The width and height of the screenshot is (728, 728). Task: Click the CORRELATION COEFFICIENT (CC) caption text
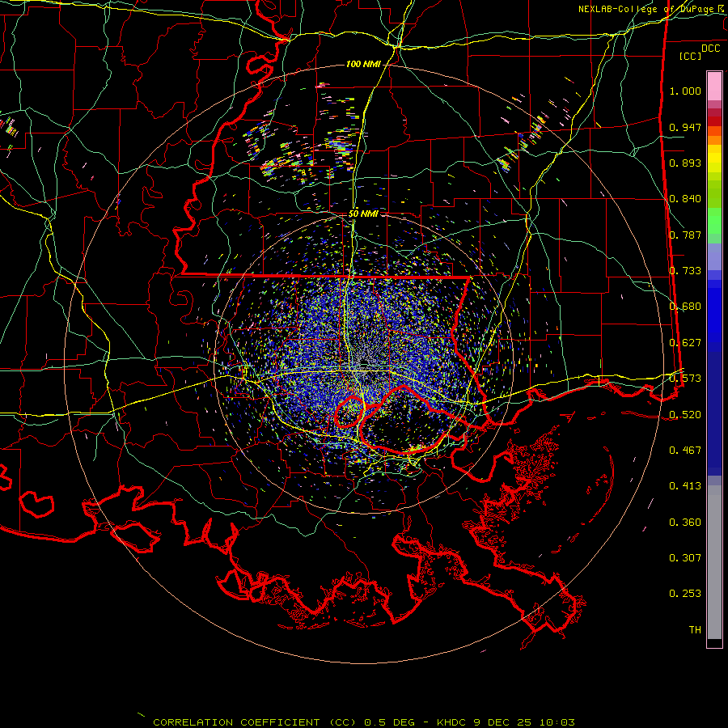tap(255, 722)
